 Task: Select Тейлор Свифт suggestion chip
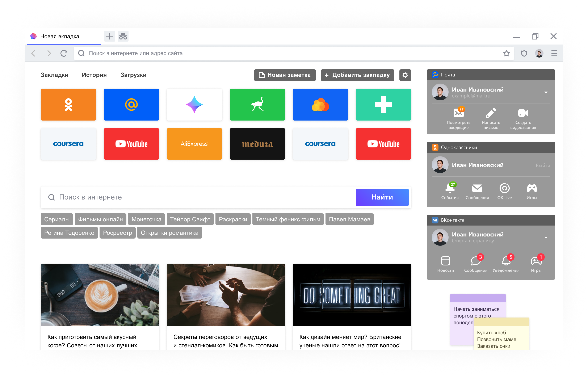(190, 219)
